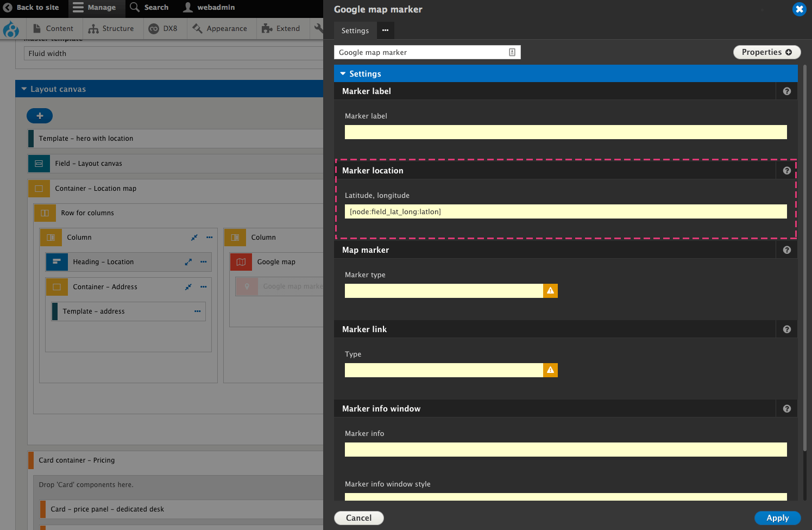812x530 pixels.
Task: Toggle collapse arrows on Container – Address
Action: tap(188, 287)
